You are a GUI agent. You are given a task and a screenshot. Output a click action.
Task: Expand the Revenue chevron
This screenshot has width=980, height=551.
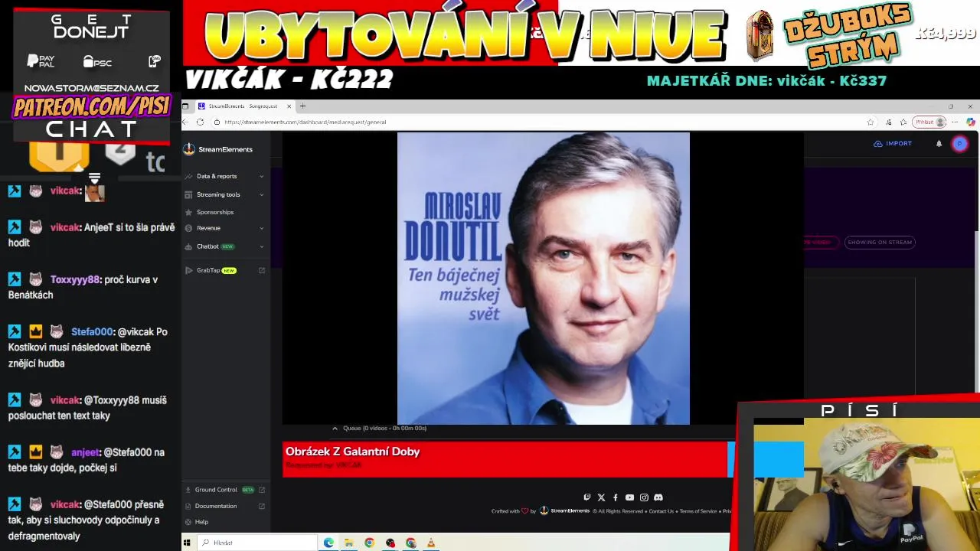261,228
